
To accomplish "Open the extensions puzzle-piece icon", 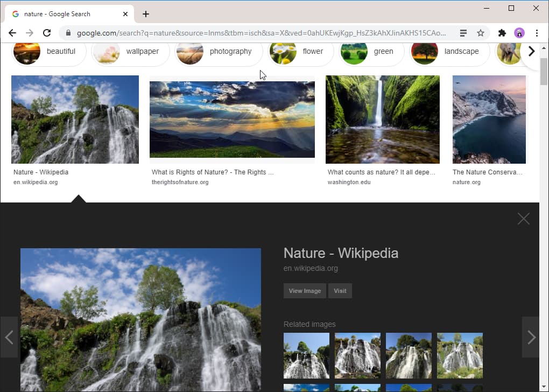I will pos(501,32).
